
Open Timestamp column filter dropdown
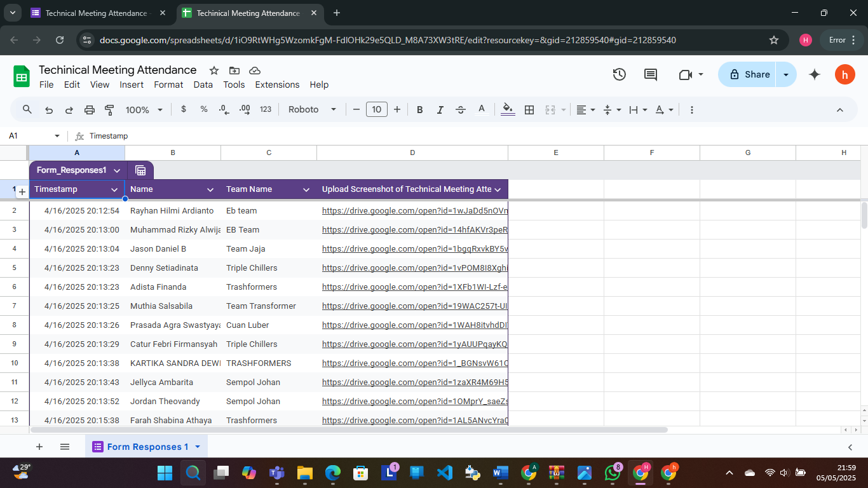(x=114, y=189)
